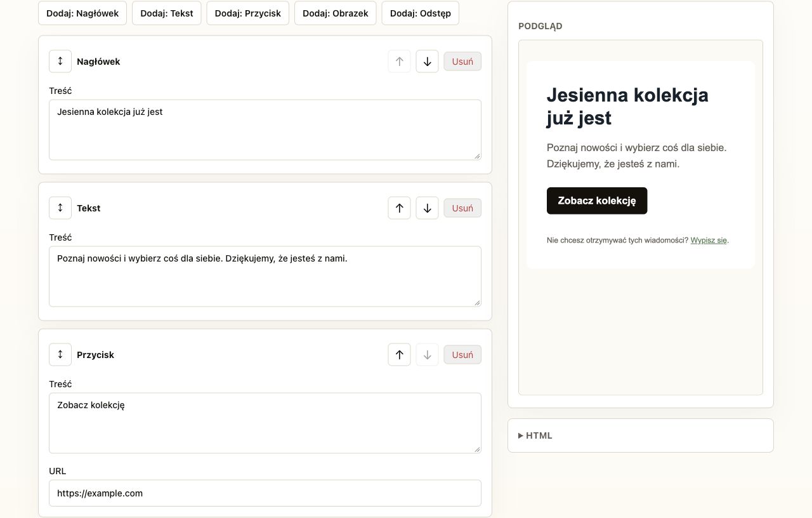Remove the Przycisk block with Usuń
This screenshot has width=812, height=518.
point(462,355)
